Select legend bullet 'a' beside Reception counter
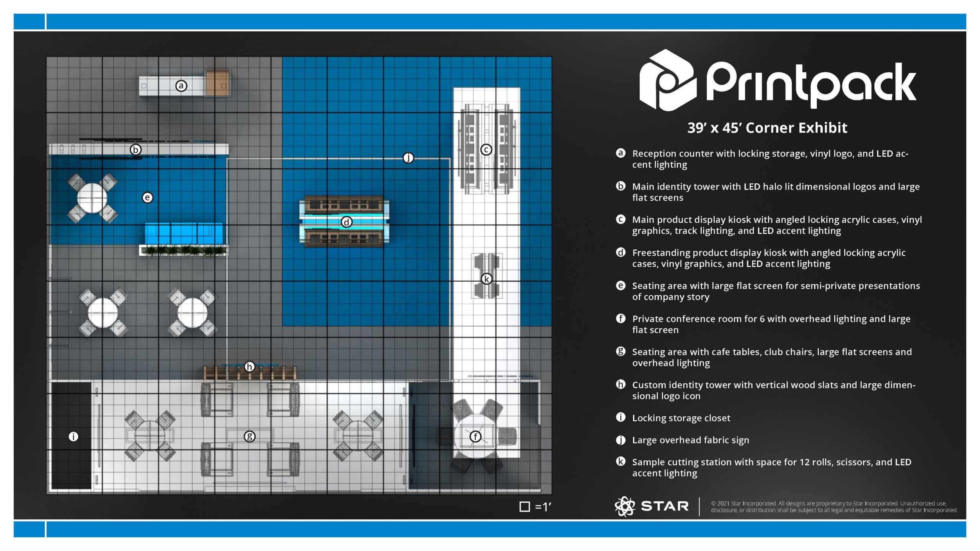Viewport: 980px width, 551px height. coord(621,153)
